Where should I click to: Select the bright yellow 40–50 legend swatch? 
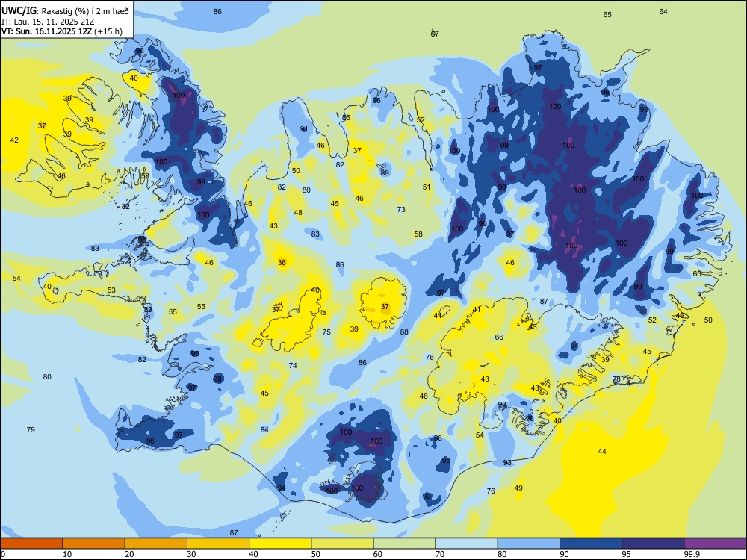(280, 544)
